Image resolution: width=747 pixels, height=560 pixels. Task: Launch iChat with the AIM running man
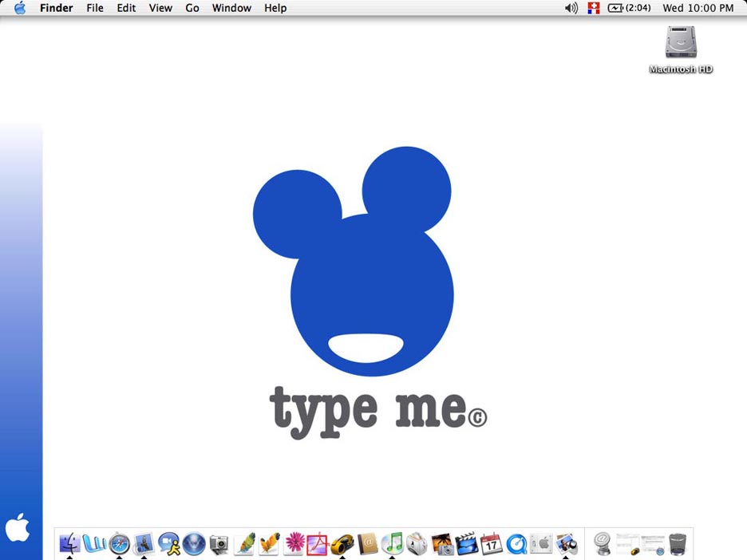[169, 543]
